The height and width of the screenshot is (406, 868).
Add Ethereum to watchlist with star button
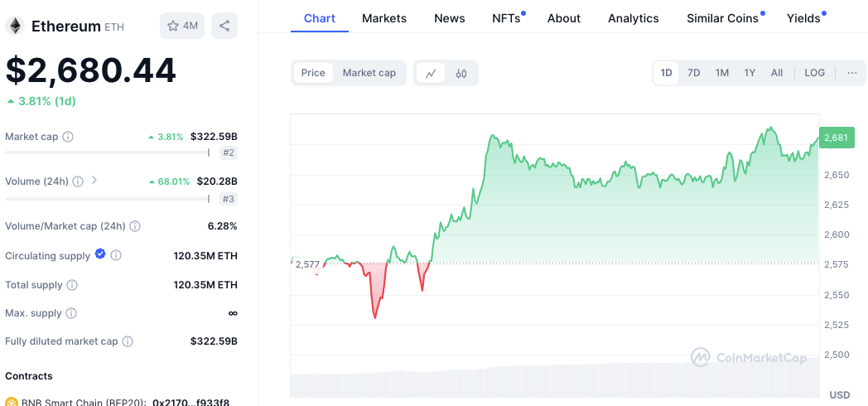(183, 26)
